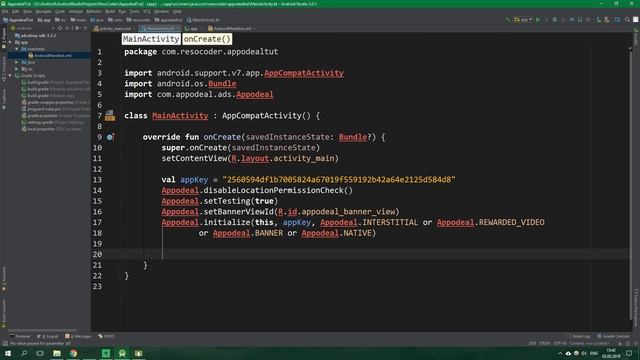This screenshot has width=640, height=360.
Task: Click the Search Everywhere magnifier icon
Action: 627,20
